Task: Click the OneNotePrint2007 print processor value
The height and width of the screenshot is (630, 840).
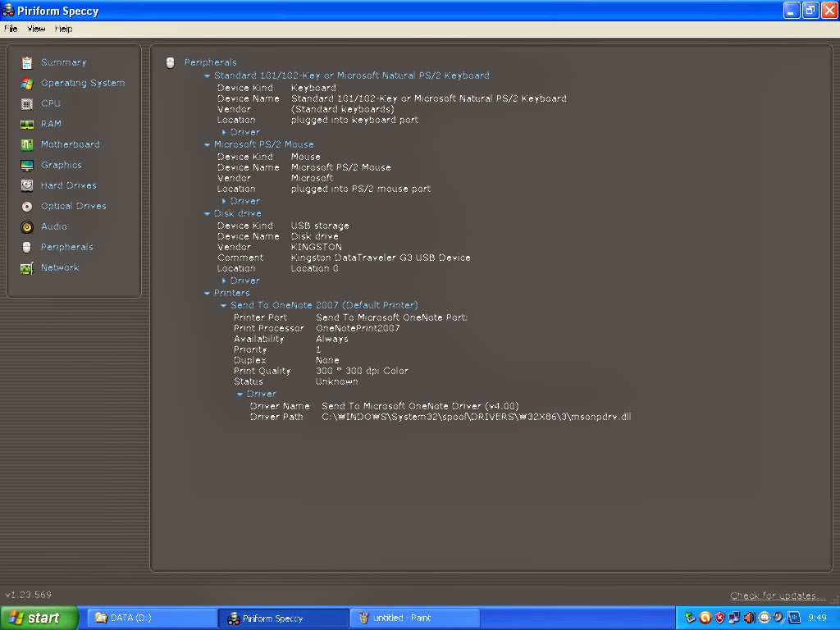Action: click(358, 328)
